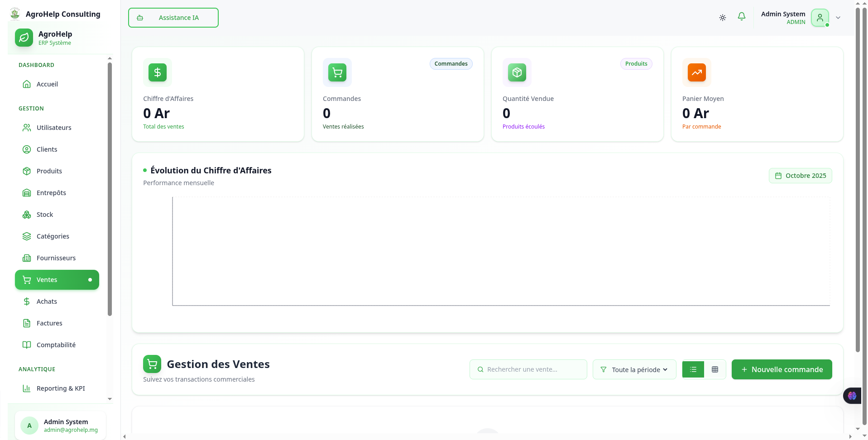Toggle the light theme sun icon
The width and height of the screenshot is (868, 440).
[x=722, y=17]
